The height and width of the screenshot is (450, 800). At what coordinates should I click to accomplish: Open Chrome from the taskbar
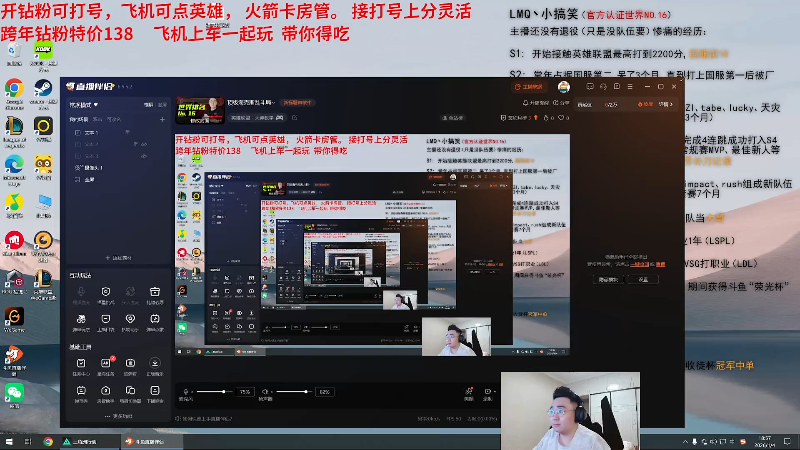[48, 442]
